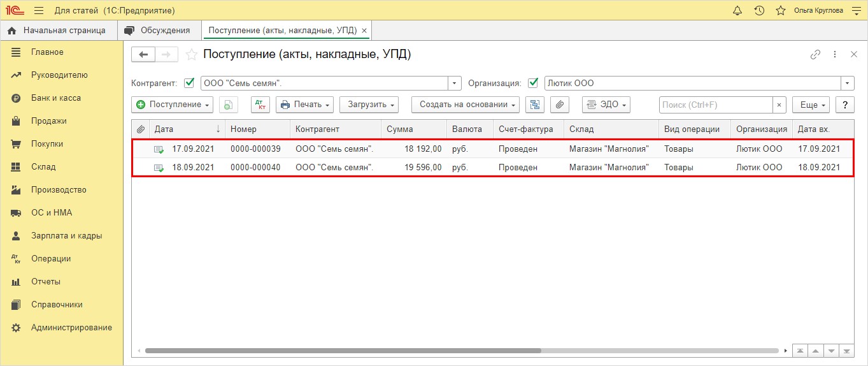Open related documents structure icon
The image size is (868, 366).
coord(535,105)
